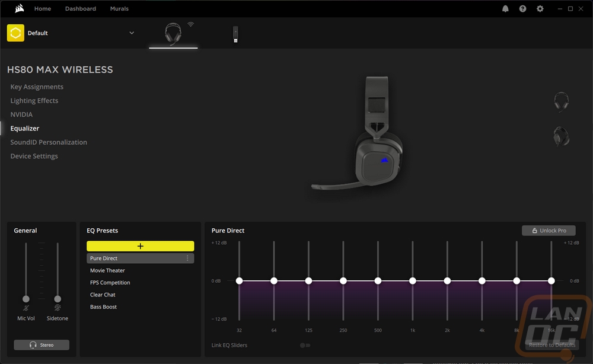593x364 pixels.
Task: Open Key Assignments section
Action: coord(37,87)
